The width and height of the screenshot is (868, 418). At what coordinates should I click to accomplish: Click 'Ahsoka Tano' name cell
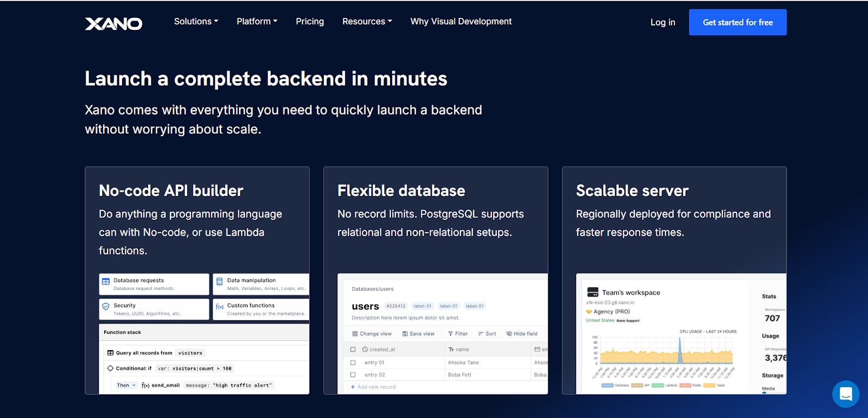463,363
